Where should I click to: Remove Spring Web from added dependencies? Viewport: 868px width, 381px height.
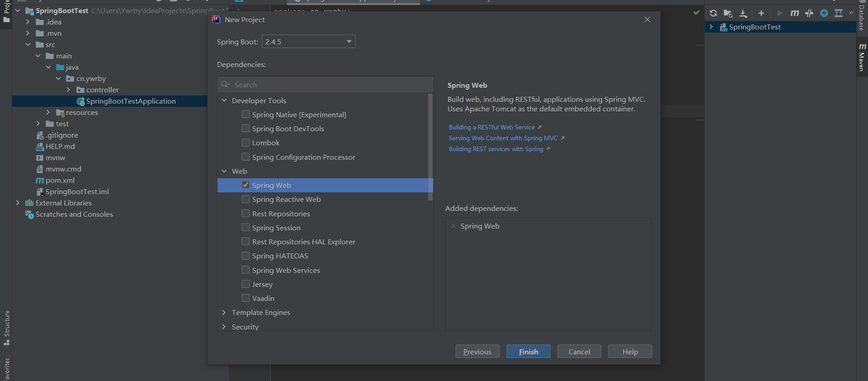click(x=453, y=226)
